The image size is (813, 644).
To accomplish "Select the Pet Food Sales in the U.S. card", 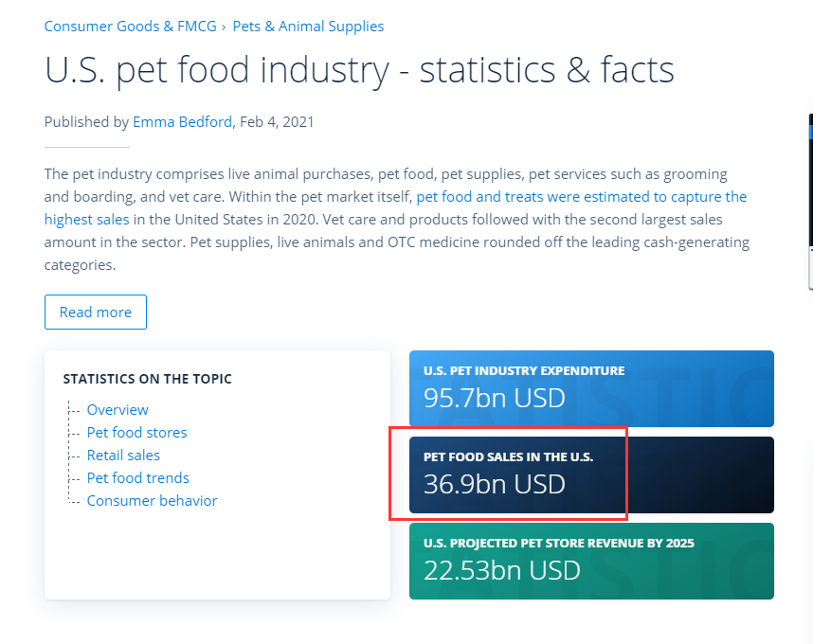I will [x=591, y=474].
